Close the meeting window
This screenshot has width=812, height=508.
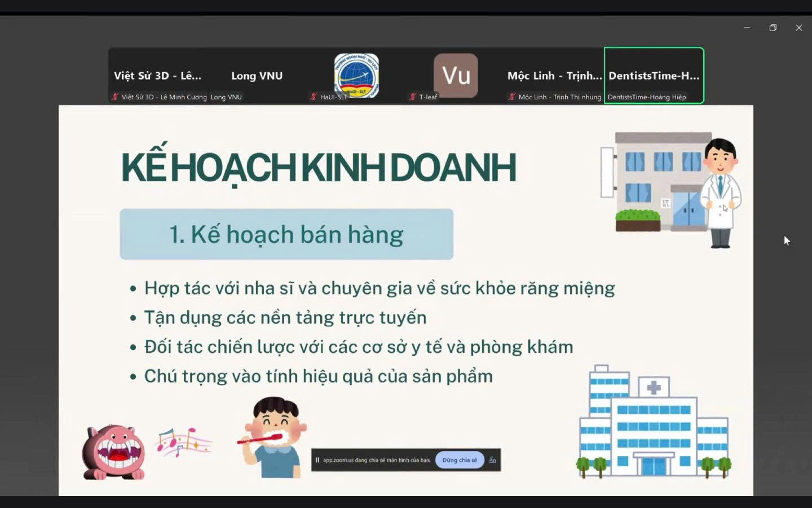(x=799, y=28)
